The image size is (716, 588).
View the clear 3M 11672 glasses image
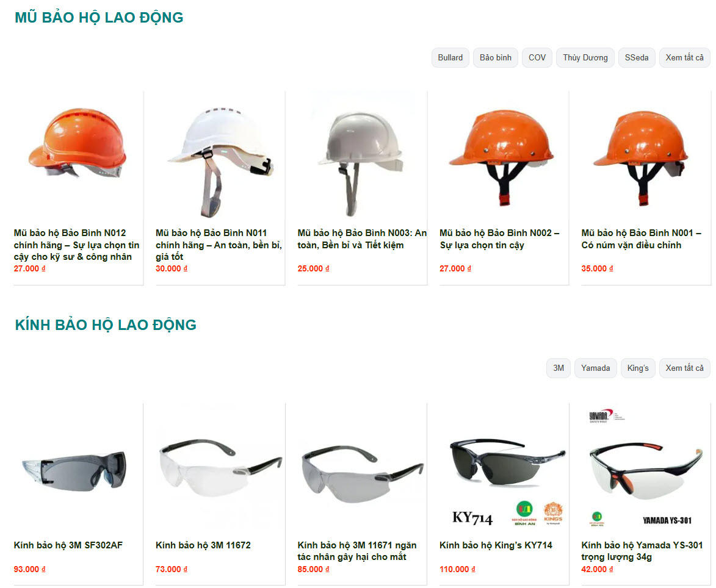click(220, 468)
